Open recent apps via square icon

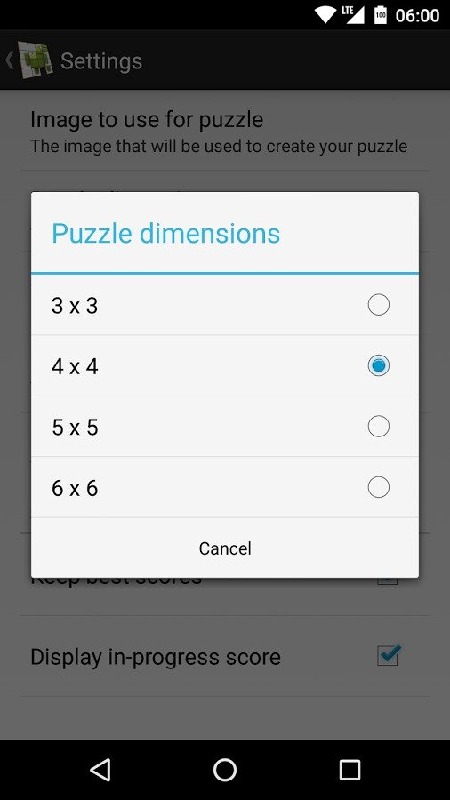[x=350, y=769]
